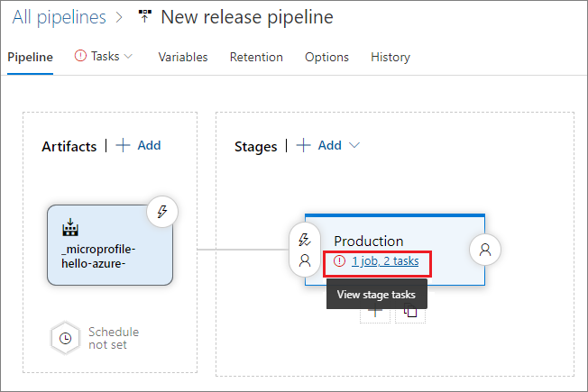Click the continuous deployment trigger lightning icon
The height and width of the screenshot is (392, 588).
(x=162, y=213)
